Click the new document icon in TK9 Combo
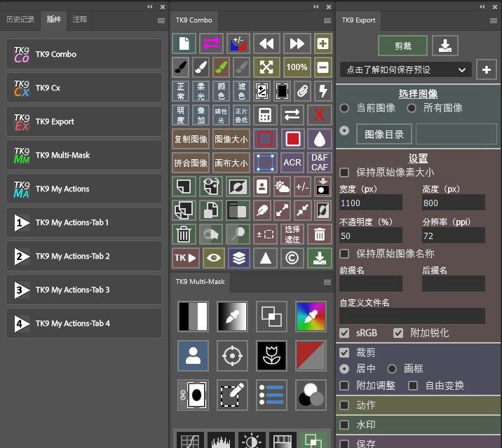This screenshot has height=448, width=502. (x=184, y=43)
